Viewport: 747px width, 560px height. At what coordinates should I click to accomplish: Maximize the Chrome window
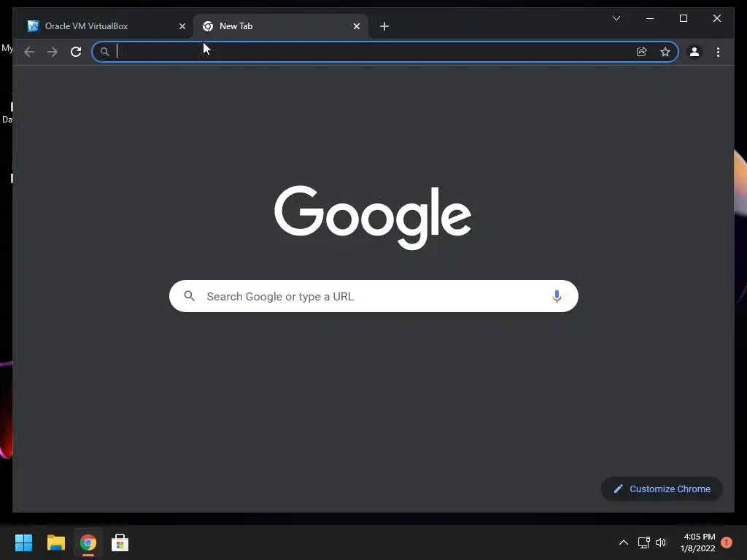pos(683,18)
